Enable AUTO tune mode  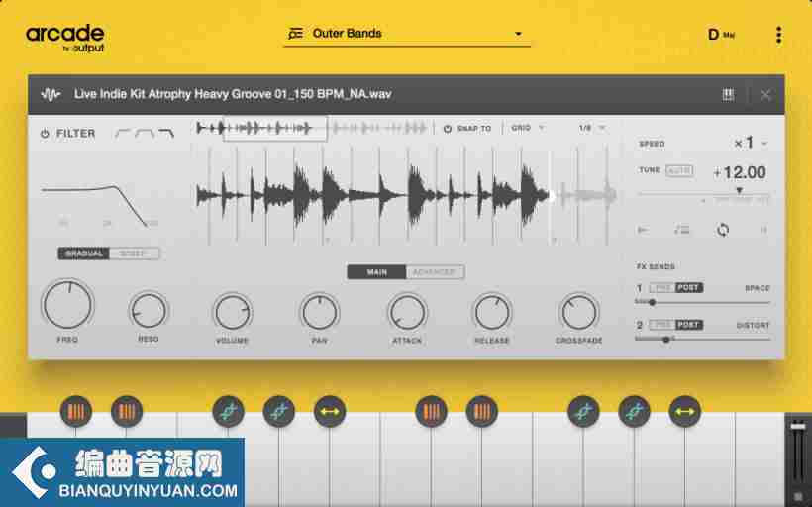coord(679,170)
